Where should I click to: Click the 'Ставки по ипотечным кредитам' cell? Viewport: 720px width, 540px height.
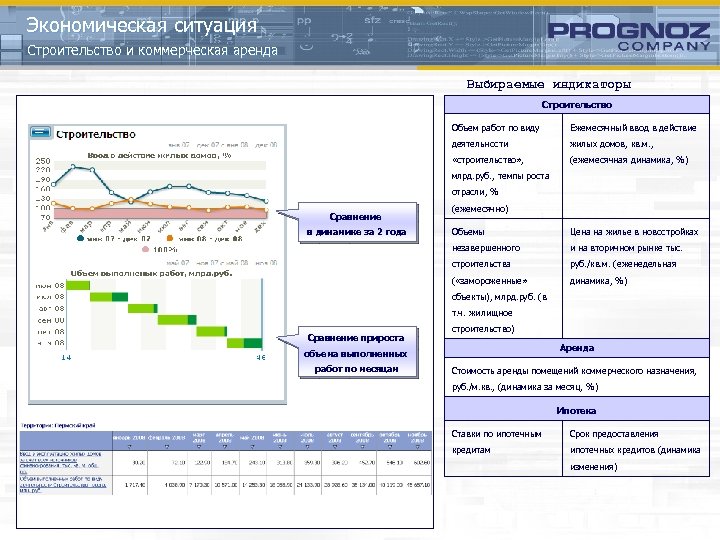(x=503, y=448)
